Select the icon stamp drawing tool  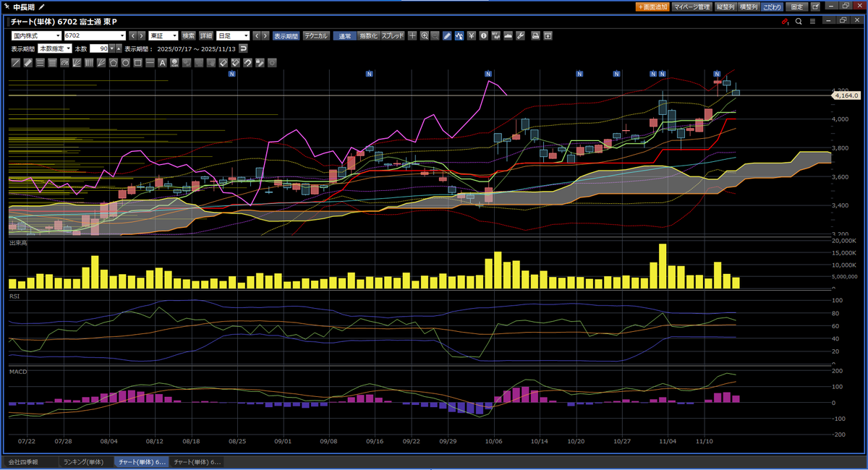point(174,62)
